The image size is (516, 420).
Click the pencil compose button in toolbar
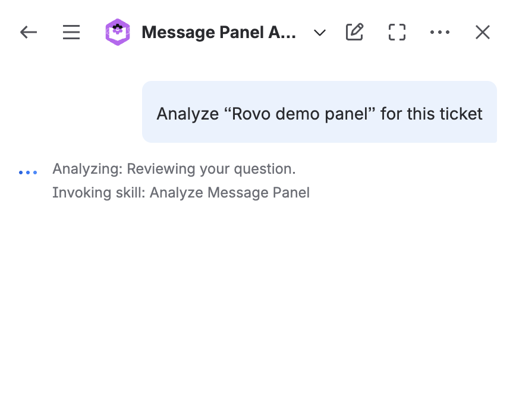tap(354, 32)
